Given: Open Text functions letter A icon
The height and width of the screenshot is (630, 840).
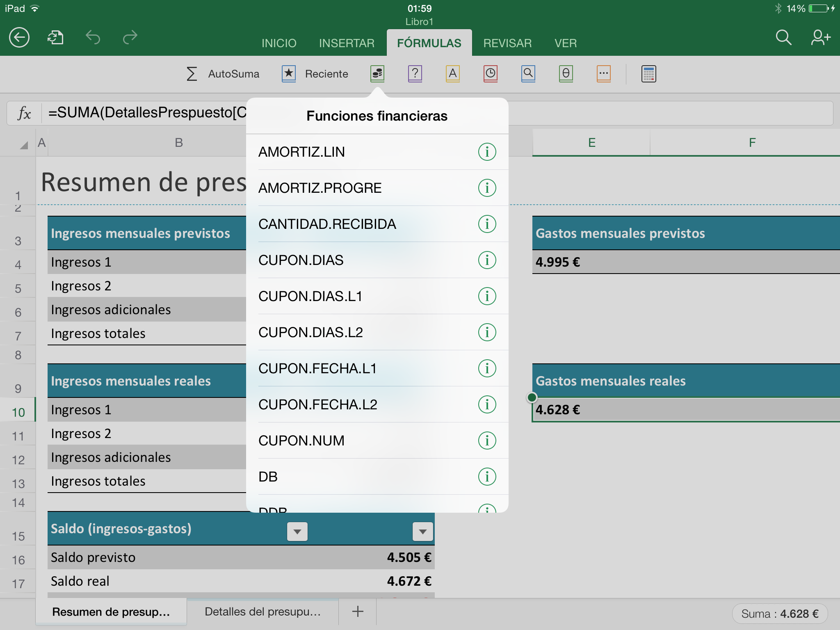Looking at the screenshot, I should (x=452, y=74).
